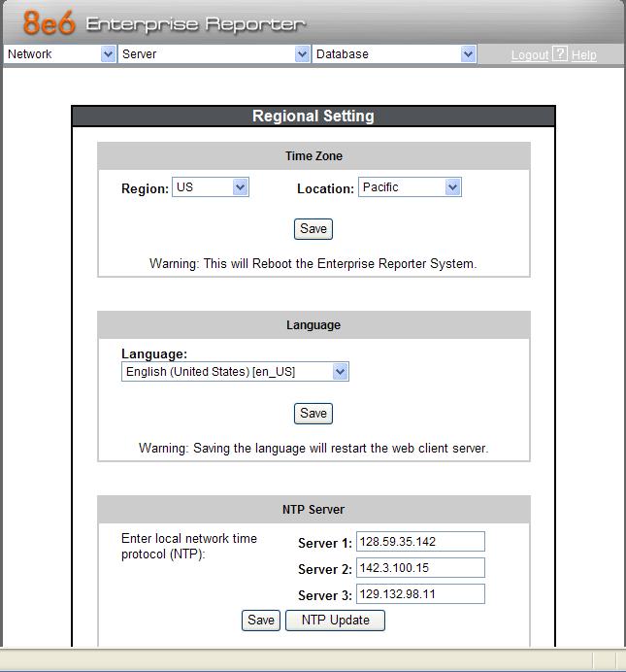The image size is (626, 672).
Task: Click the Server 2 address field
Action: point(419,568)
